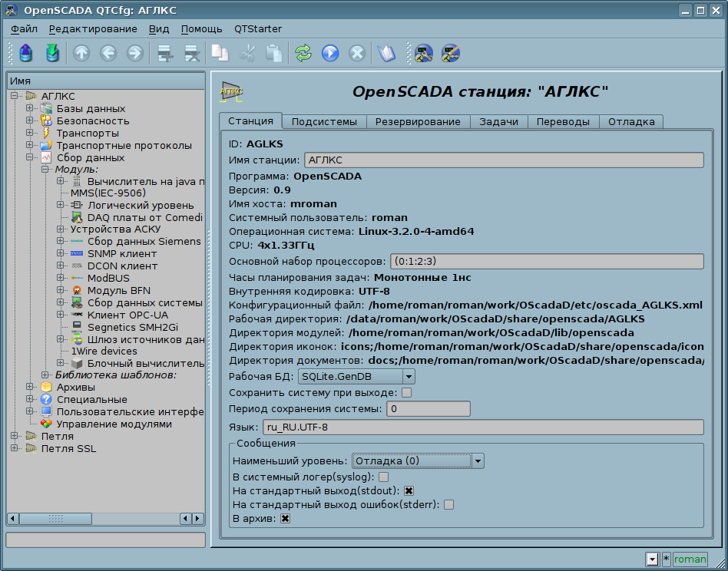Screen dimensions: 728x571
Task: Go back with the left arrow icon
Action: (108, 53)
